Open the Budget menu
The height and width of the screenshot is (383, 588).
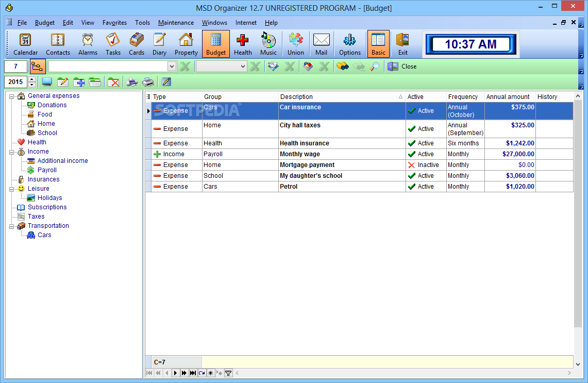pyautogui.click(x=45, y=23)
